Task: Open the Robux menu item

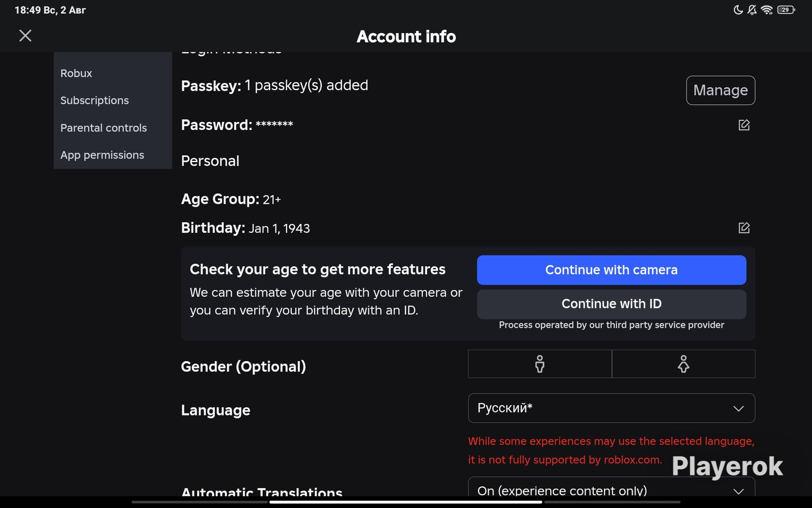Action: [76, 73]
